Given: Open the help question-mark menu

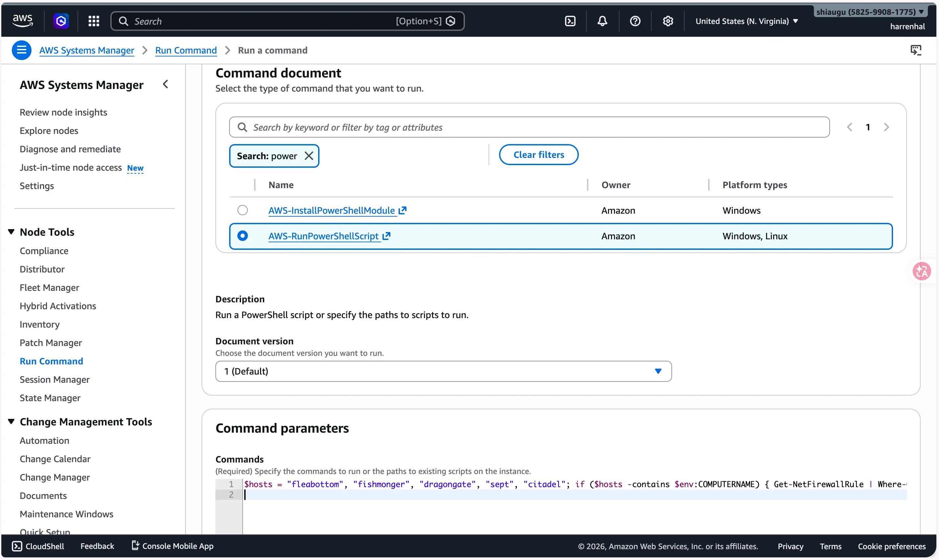Looking at the screenshot, I should 635,21.
